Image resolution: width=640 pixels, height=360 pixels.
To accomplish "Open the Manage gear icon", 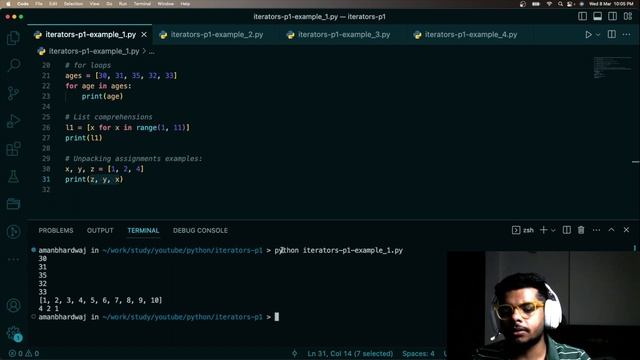I will tap(13, 333).
